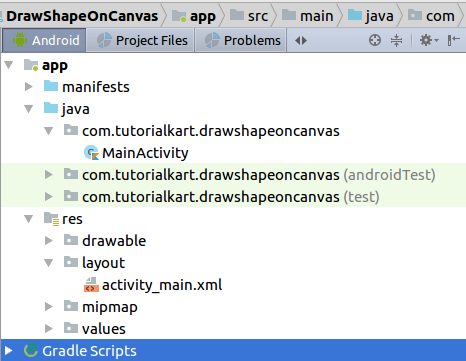
Task: Click the app breadcrumb
Action: pyautogui.click(x=194, y=16)
